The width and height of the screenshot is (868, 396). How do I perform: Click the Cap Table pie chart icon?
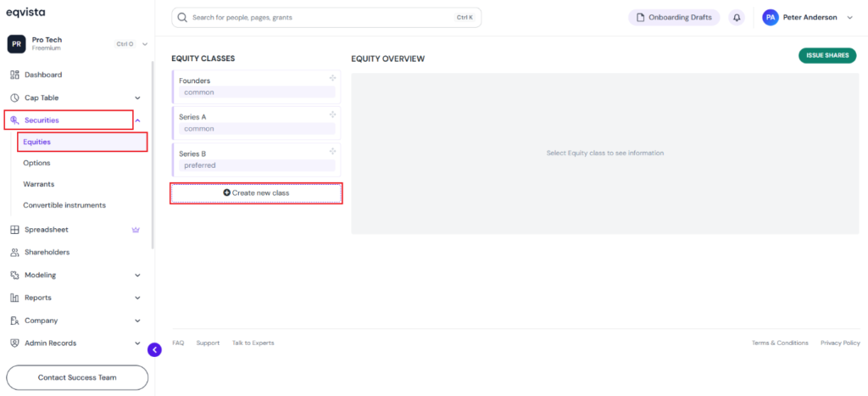(15, 98)
